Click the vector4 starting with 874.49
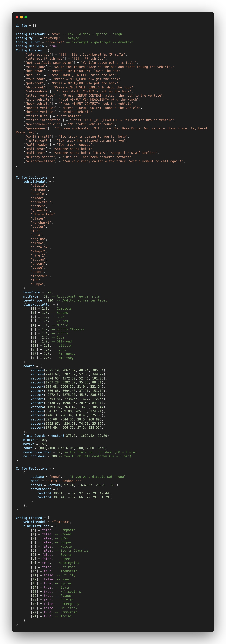This screenshot has height=644, width=226. [67, 428]
